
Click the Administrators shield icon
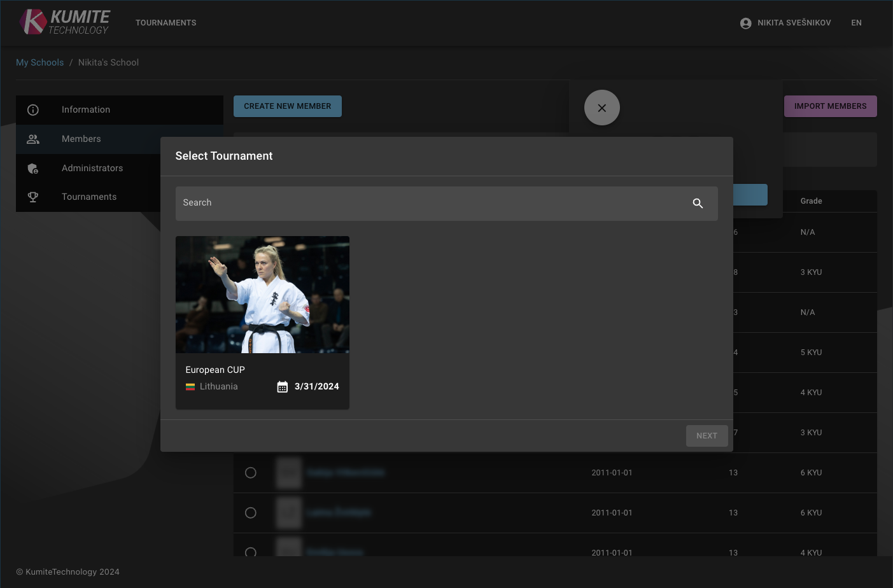[x=33, y=169]
